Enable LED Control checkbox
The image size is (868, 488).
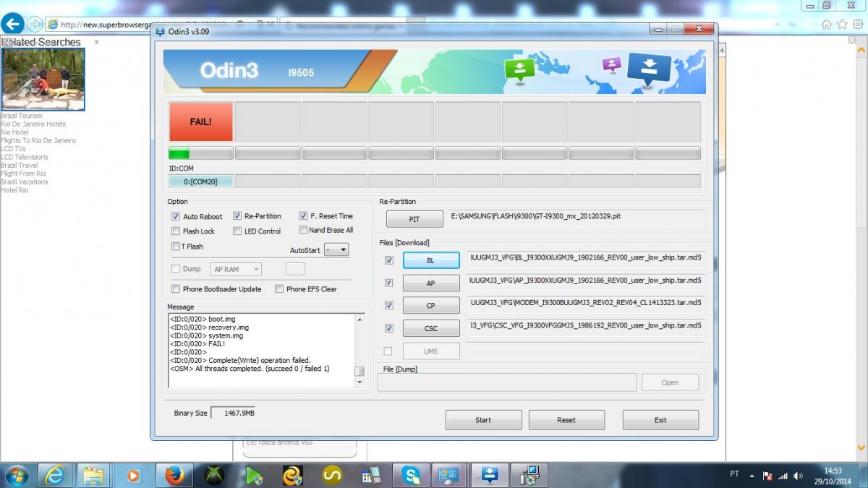237,231
